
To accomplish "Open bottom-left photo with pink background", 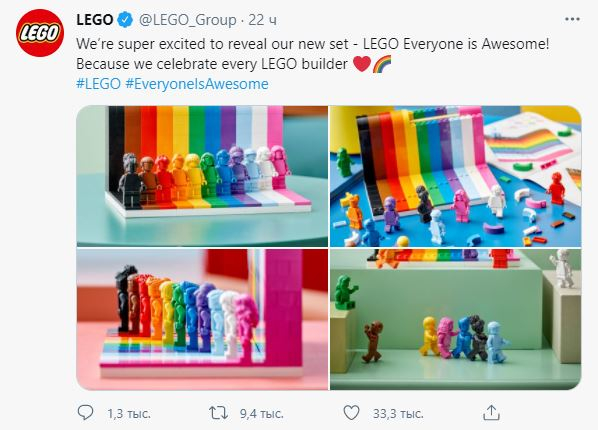I will click(202, 319).
